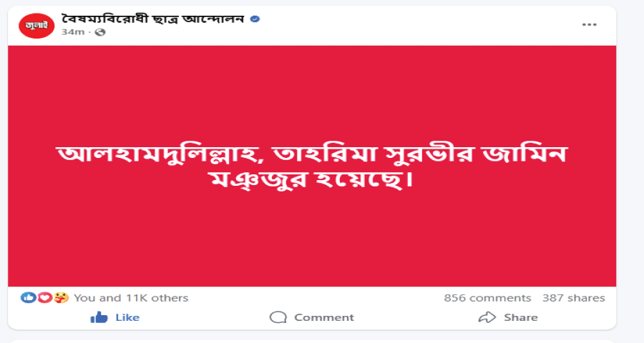Image resolution: width=644 pixels, height=343 pixels.
Task: Click the Share arrow icon
Action: point(487,317)
